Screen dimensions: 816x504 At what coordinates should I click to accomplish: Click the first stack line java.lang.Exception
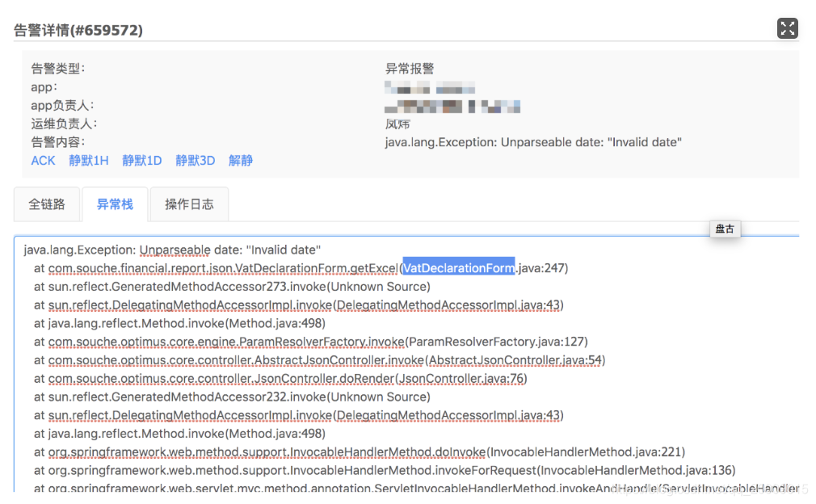coord(172,250)
